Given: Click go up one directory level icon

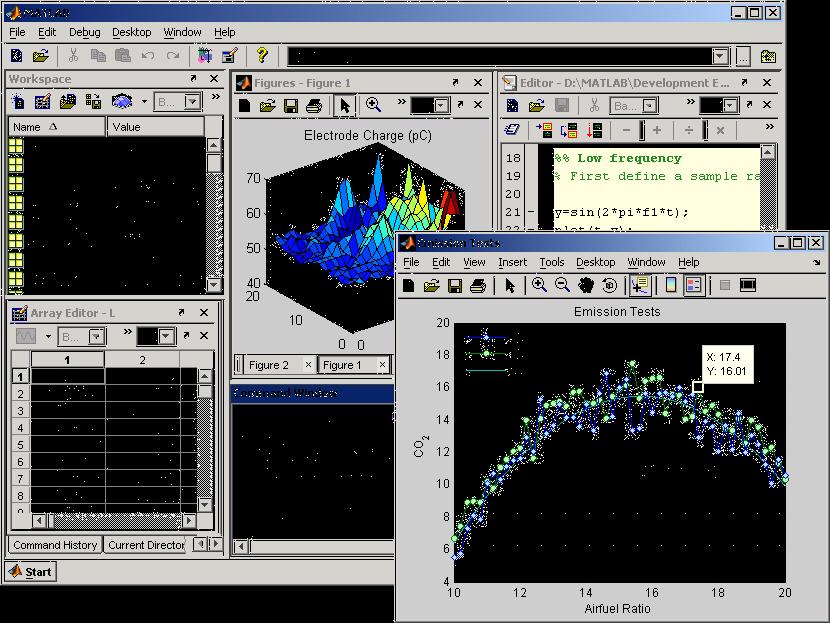Looking at the screenshot, I should pos(768,57).
